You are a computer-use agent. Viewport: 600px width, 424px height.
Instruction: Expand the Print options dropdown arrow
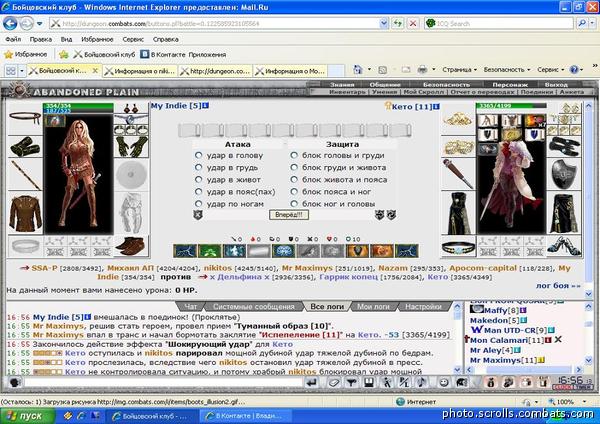click(x=434, y=70)
